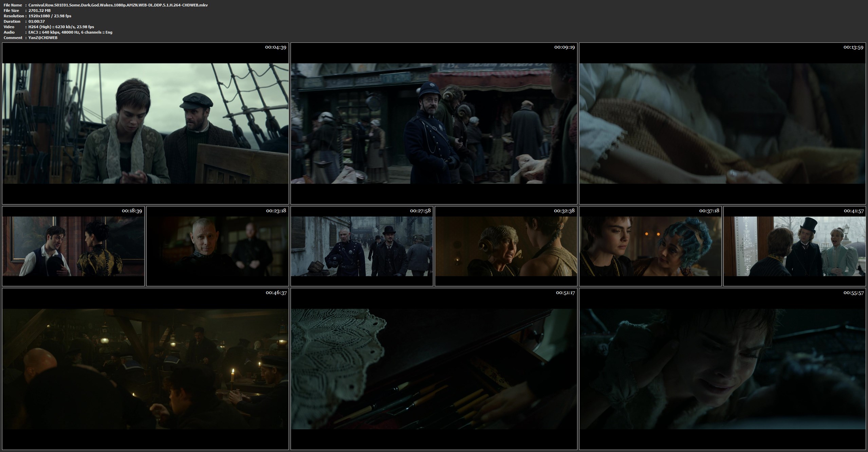Screen dimensions: 868x452
Task: Click the resolution value 1920x1080 / 23.98 fps
Action: pos(50,16)
